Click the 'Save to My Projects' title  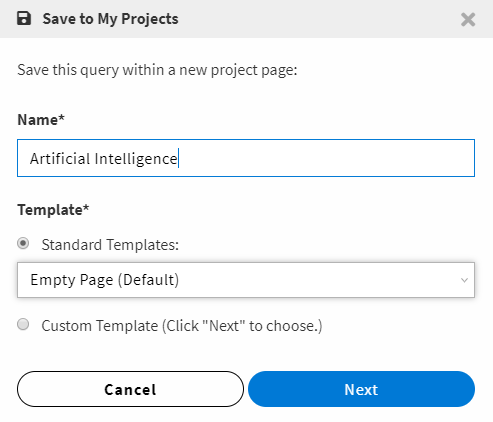[x=110, y=19]
